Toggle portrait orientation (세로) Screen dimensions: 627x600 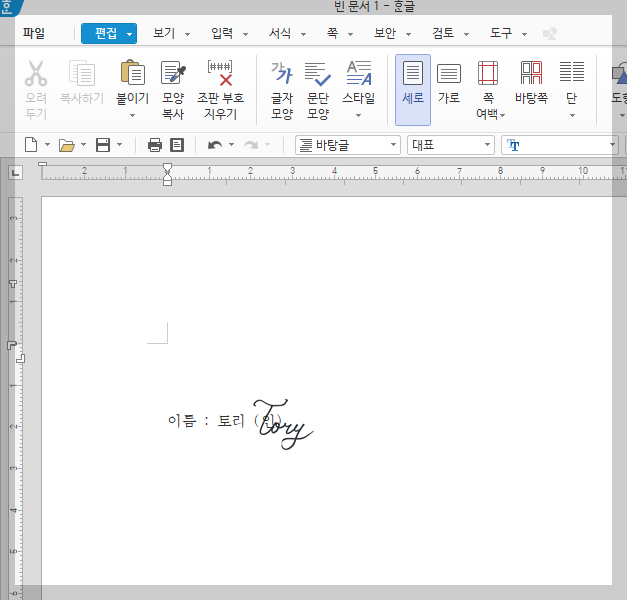tap(413, 90)
